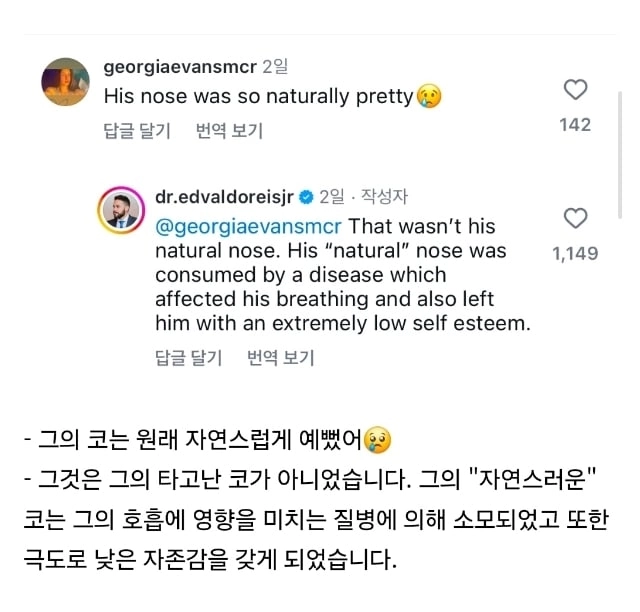The image size is (640, 612).
Task: Click the 2일 timestamp next to georgiaevansmcr
Action: click(x=273, y=68)
